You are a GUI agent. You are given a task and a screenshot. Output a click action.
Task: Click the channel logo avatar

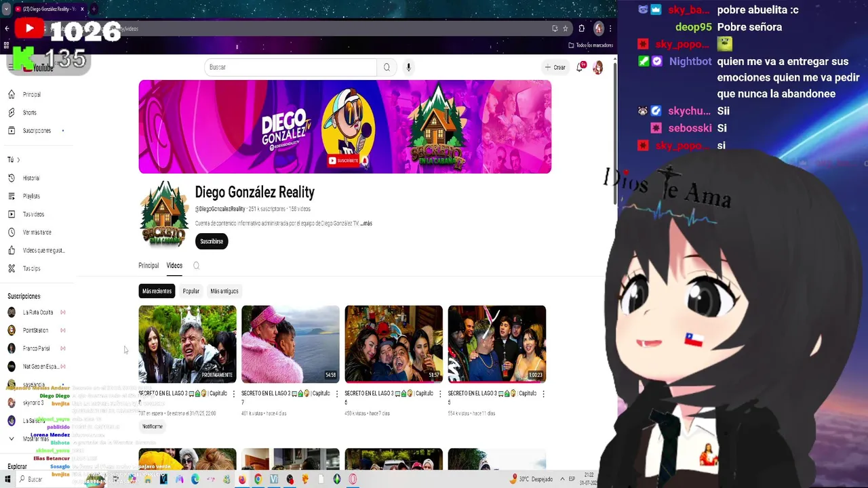click(x=164, y=215)
